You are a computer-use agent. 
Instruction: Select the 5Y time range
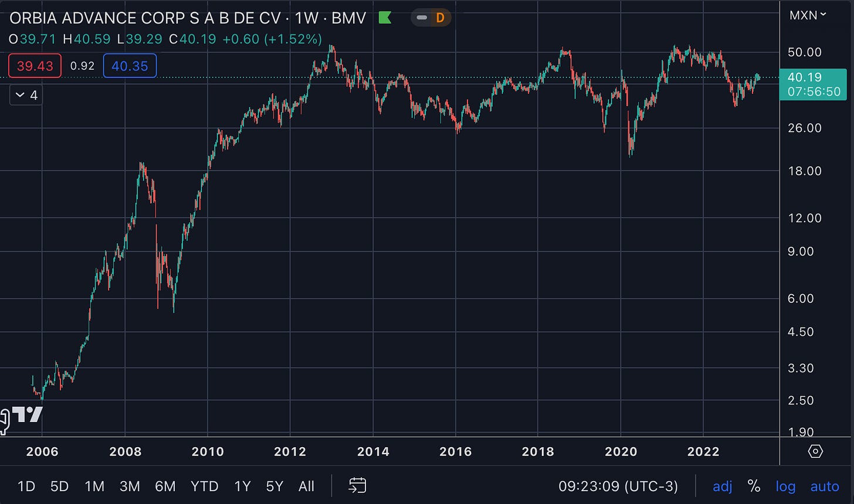point(274,486)
